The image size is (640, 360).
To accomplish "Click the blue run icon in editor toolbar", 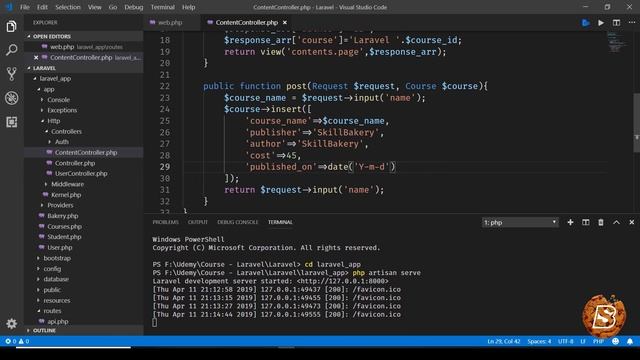I will click(586, 23).
